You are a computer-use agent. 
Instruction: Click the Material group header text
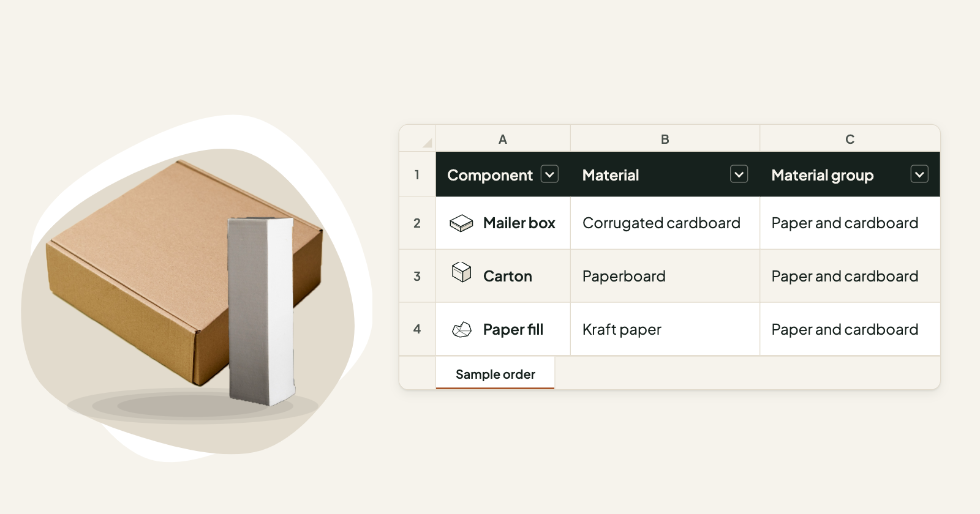pyautogui.click(x=823, y=175)
